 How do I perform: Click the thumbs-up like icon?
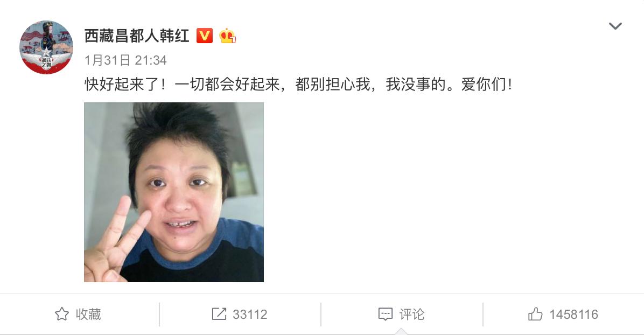[x=535, y=314]
